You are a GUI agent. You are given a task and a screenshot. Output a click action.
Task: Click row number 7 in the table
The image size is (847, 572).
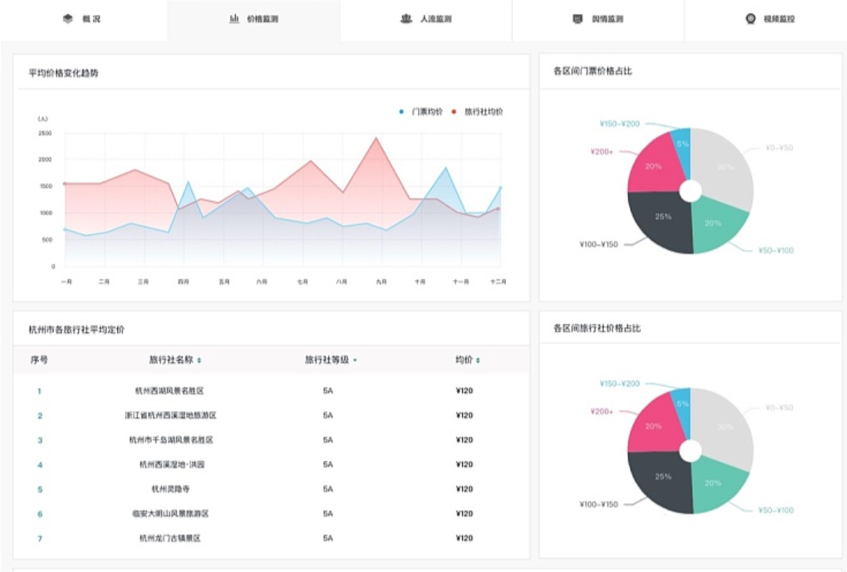40,538
